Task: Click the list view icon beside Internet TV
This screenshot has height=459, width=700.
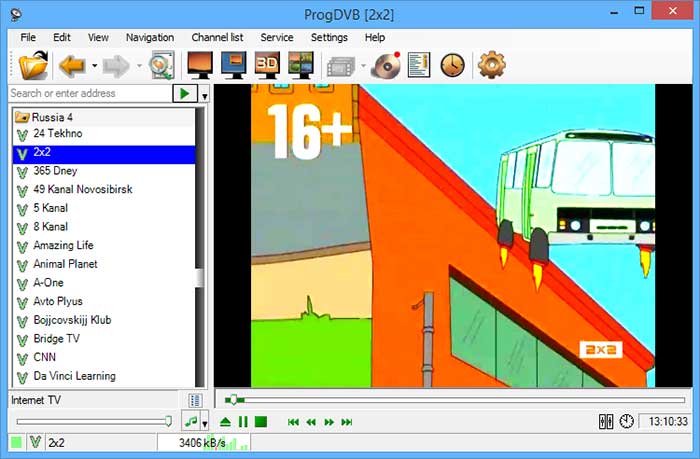Action: point(195,401)
